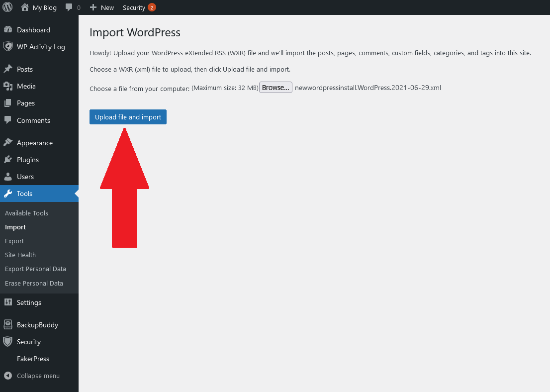Open the Dashboard gauge icon
550x392 pixels.
point(8,30)
